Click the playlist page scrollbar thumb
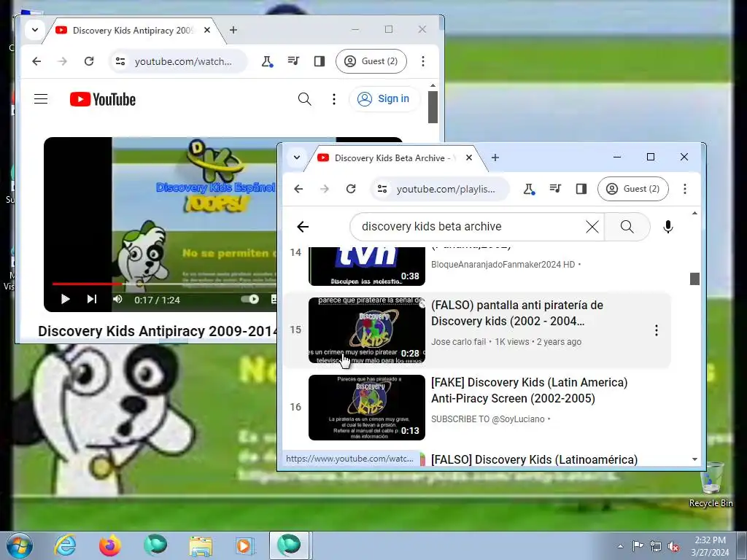747x560 pixels. pos(694,279)
